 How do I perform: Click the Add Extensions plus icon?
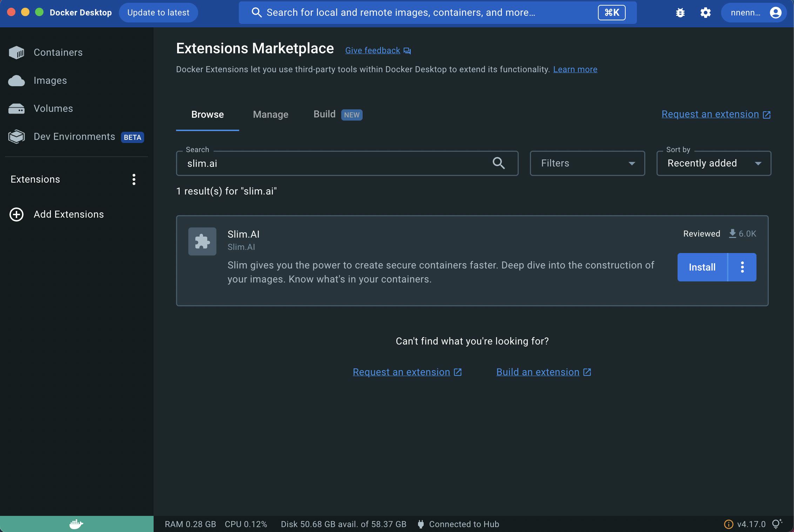coord(16,214)
